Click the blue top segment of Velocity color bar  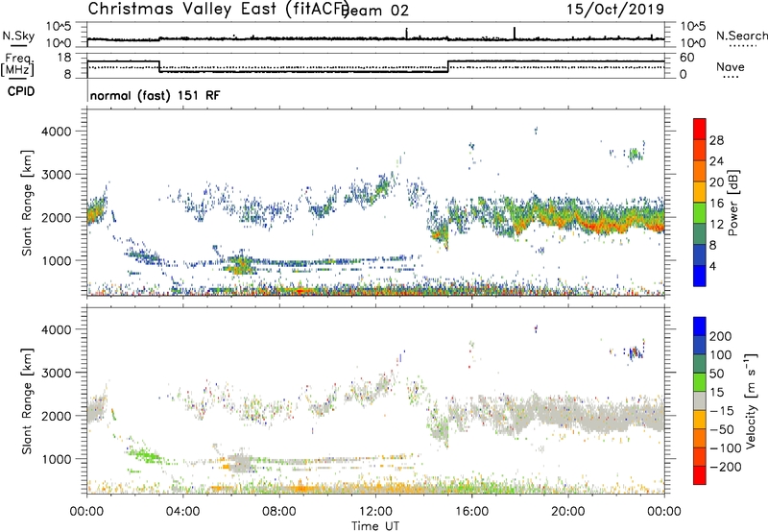tap(700, 326)
